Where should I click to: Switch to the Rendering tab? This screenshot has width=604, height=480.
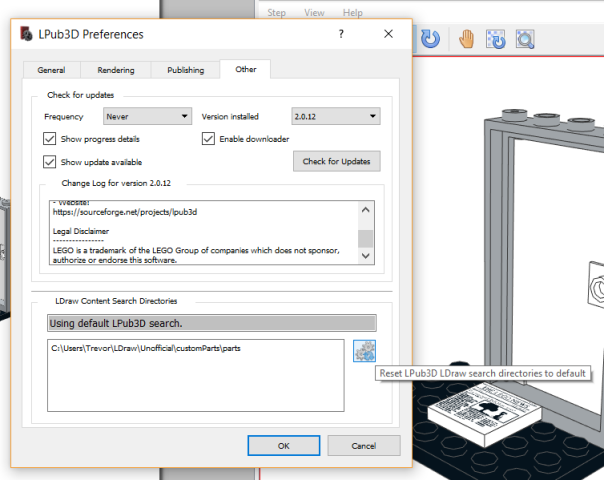(116, 70)
